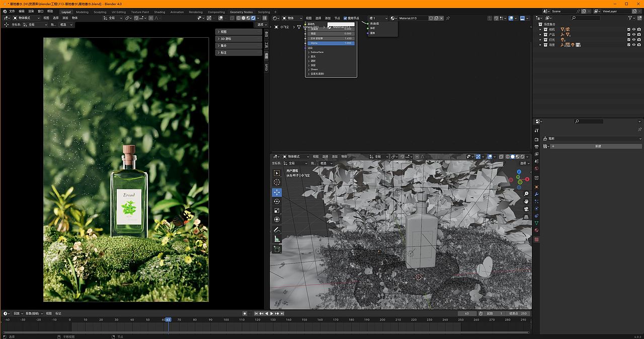The width and height of the screenshot is (644, 339).
Task: Expand the 相机 collection in outliner
Action: (540, 29)
